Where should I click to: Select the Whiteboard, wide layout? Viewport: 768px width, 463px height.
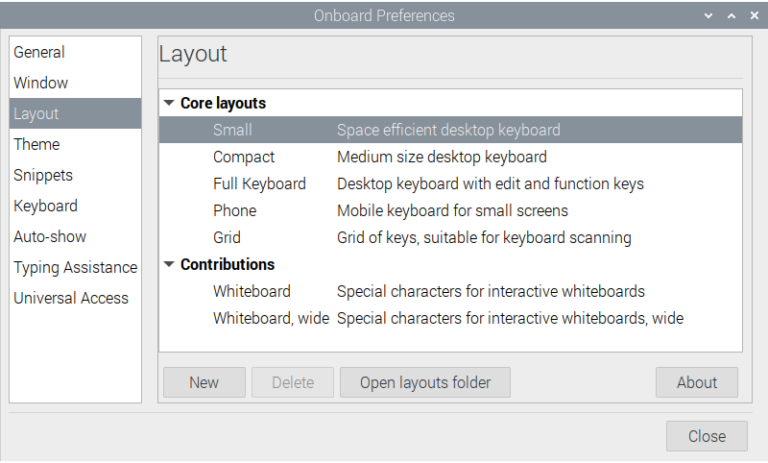(270, 319)
